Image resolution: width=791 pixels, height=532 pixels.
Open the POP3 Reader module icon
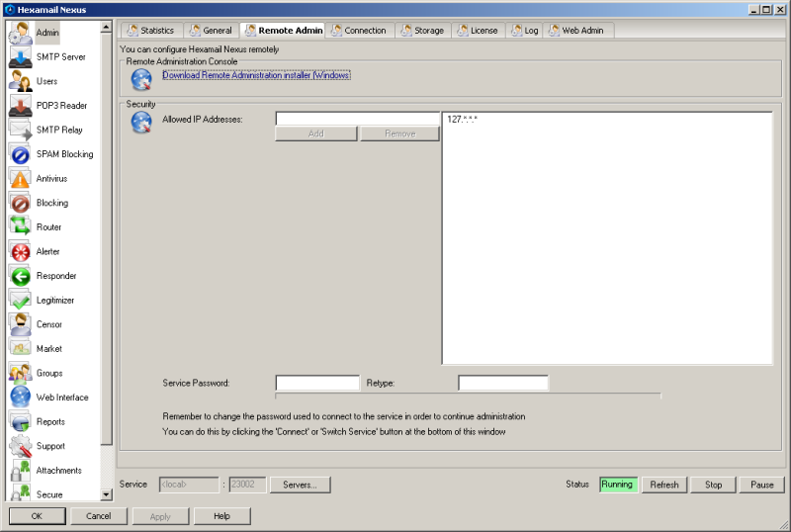tap(20, 106)
